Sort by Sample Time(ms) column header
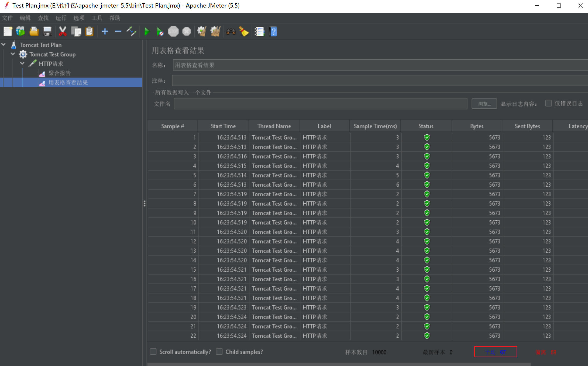This screenshot has height=366, width=588. pos(375,126)
